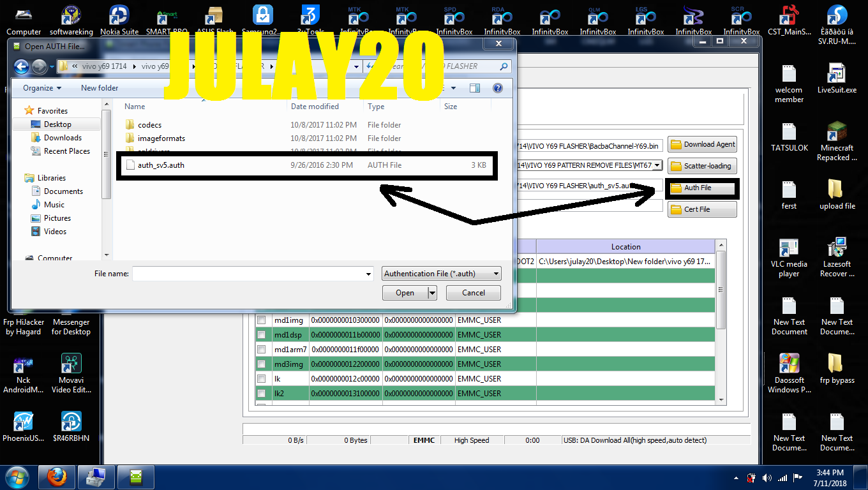
Task: Open the PhoenixUS... desktop shortcut
Action: click(x=23, y=426)
